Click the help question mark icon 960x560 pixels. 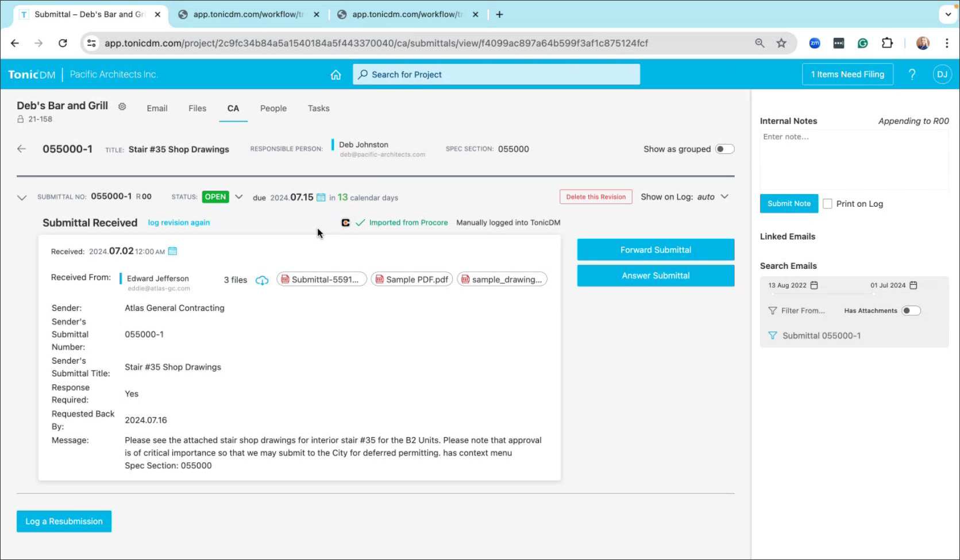click(912, 74)
